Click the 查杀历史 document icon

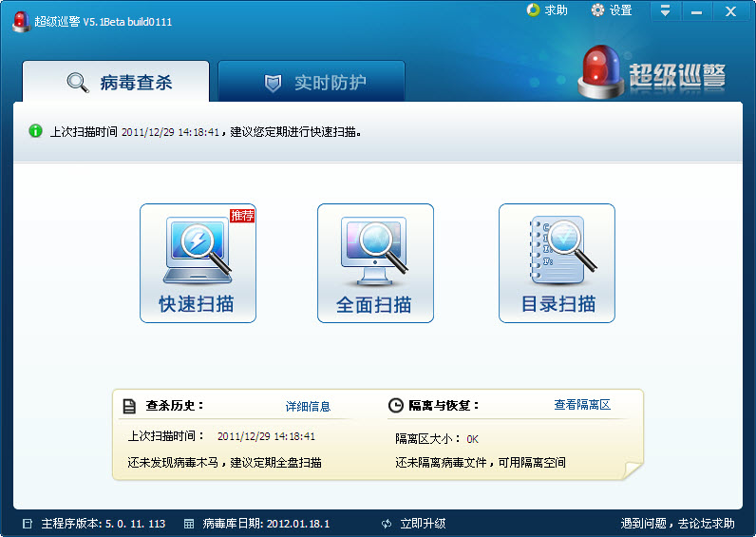point(129,406)
